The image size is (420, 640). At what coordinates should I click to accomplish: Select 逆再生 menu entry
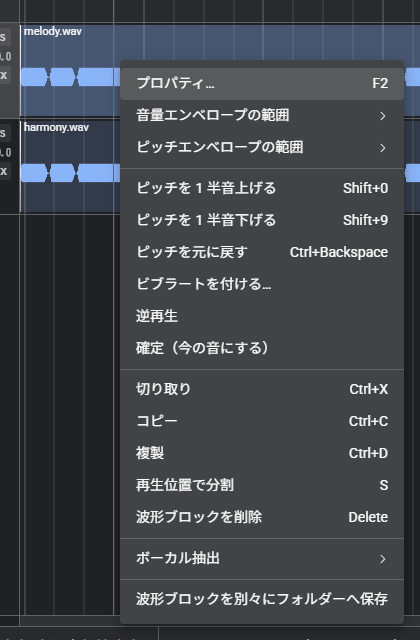click(x=262, y=316)
